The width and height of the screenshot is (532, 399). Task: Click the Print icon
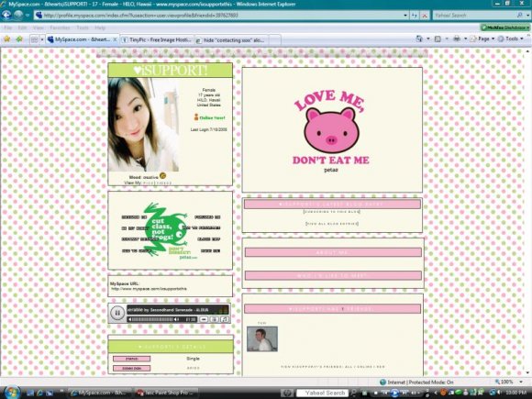coord(457,39)
